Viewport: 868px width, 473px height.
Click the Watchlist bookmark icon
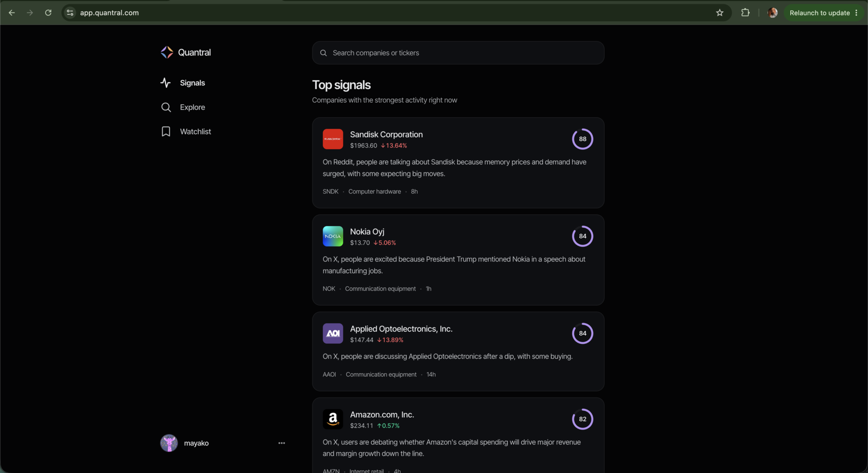tap(166, 132)
